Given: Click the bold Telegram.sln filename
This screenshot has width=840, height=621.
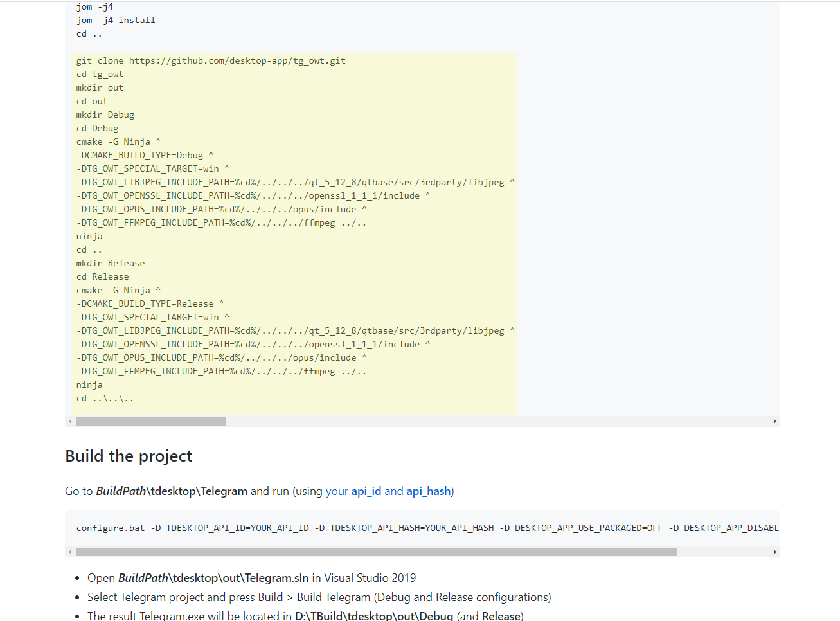Looking at the screenshot, I should (x=276, y=577).
